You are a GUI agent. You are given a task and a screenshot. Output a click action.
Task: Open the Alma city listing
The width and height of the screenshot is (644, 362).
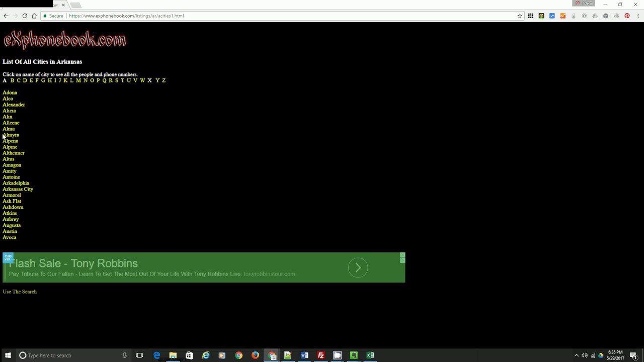coord(9,129)
